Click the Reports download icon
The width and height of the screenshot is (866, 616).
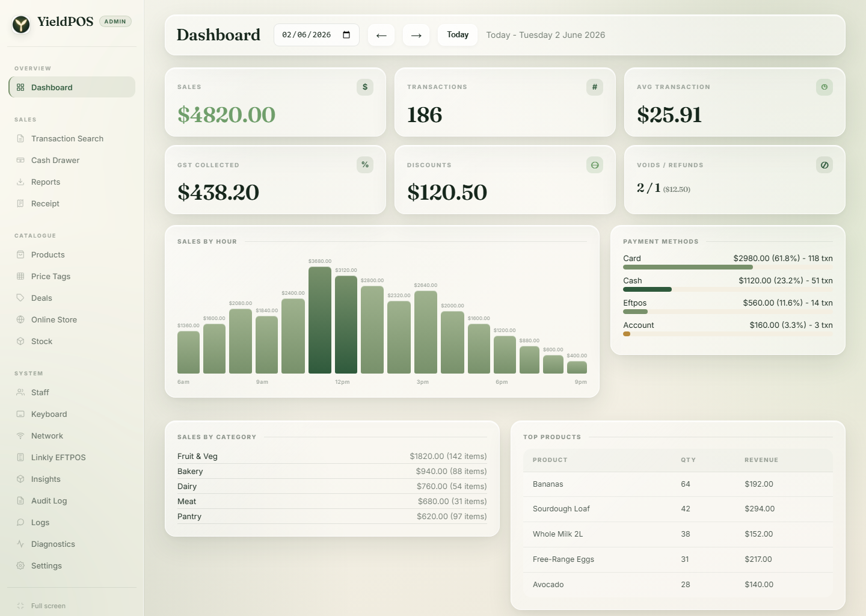20,182
